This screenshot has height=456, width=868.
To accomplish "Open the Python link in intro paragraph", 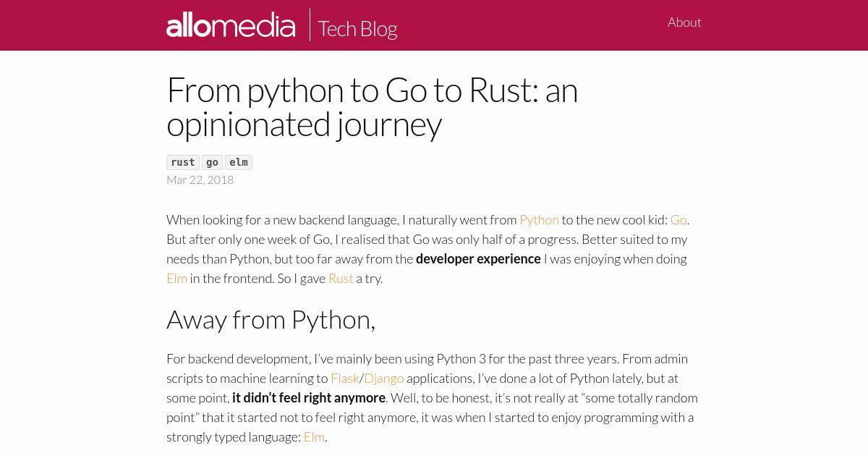I will coord(539,219).
